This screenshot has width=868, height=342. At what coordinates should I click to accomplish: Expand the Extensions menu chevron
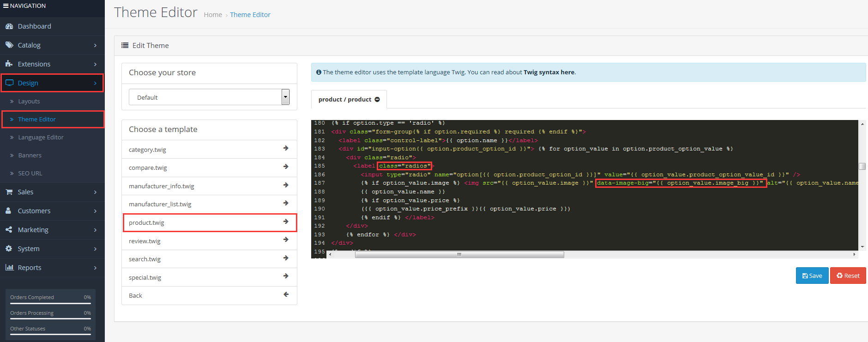[x=95, y=64]
